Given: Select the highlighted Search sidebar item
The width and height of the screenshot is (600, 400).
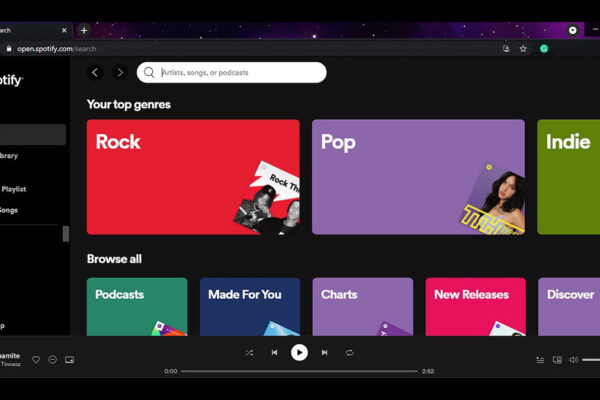Looking at the screenshot, I should pyautogui.click(x=33, y=134).
